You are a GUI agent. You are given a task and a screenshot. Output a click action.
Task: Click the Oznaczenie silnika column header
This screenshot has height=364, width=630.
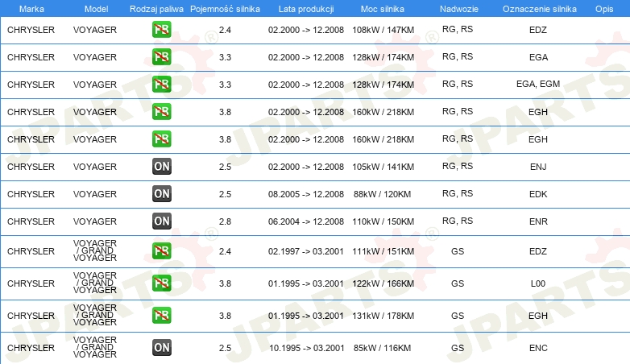[x=539, y=9]
